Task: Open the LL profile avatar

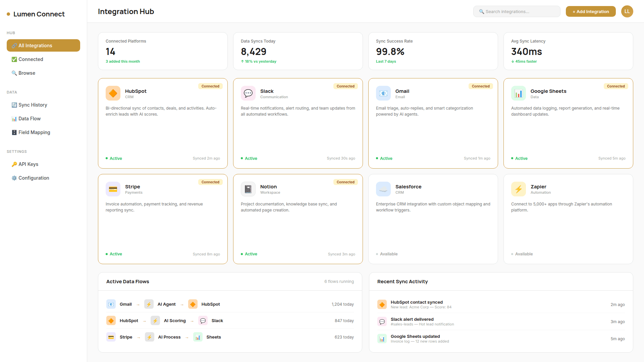Action: pos(627,11)
